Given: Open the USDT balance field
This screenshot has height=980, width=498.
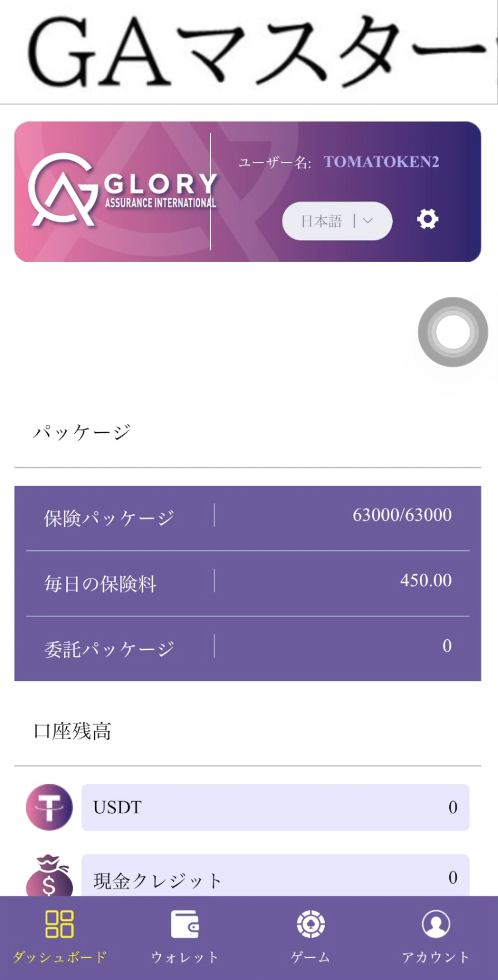Looking at the screenshot, I should 275,807.
